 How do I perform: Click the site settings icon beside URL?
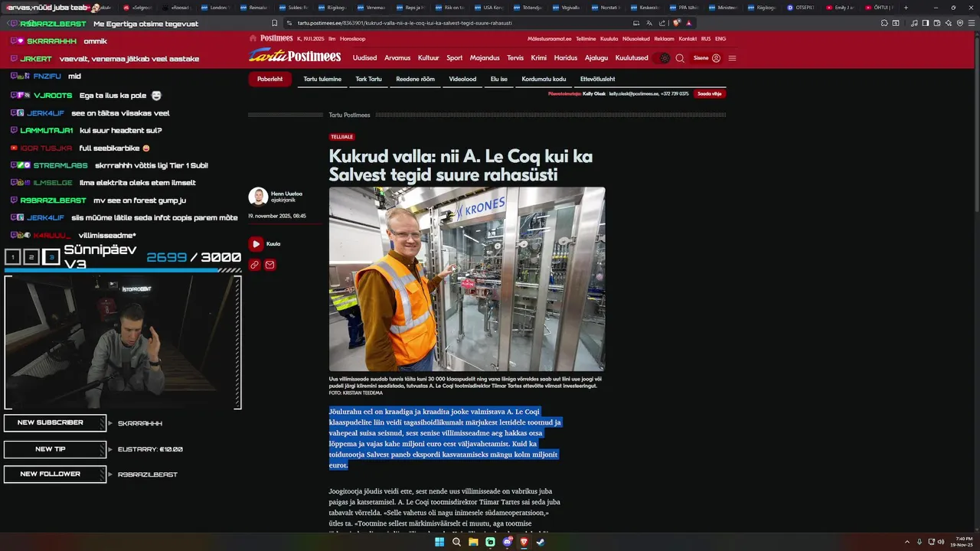tap(289, 23)
